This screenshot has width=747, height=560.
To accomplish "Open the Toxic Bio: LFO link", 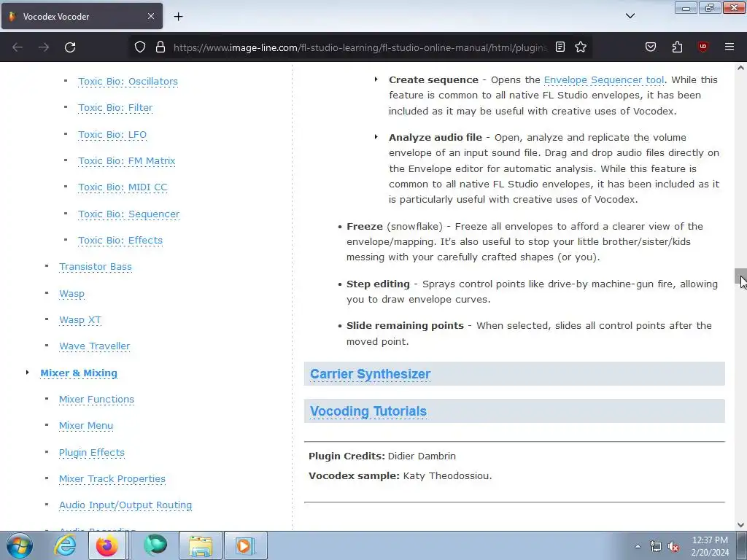I will click(112, 135).
